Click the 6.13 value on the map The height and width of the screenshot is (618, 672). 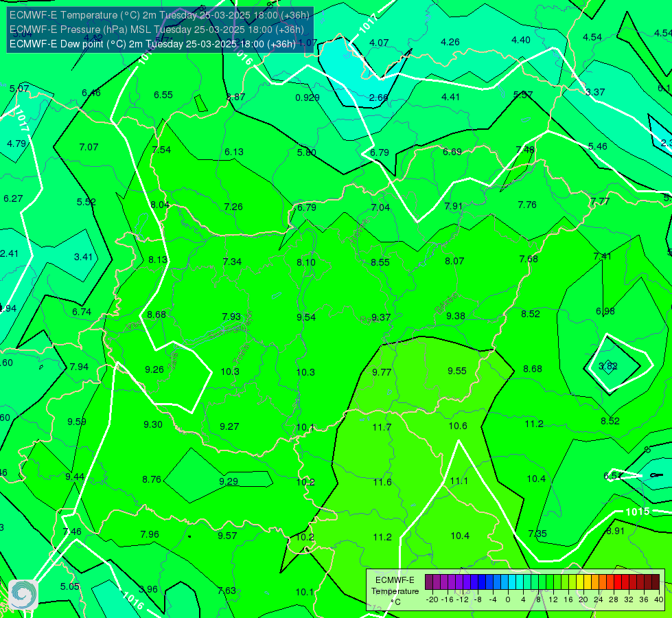point(233,152)
